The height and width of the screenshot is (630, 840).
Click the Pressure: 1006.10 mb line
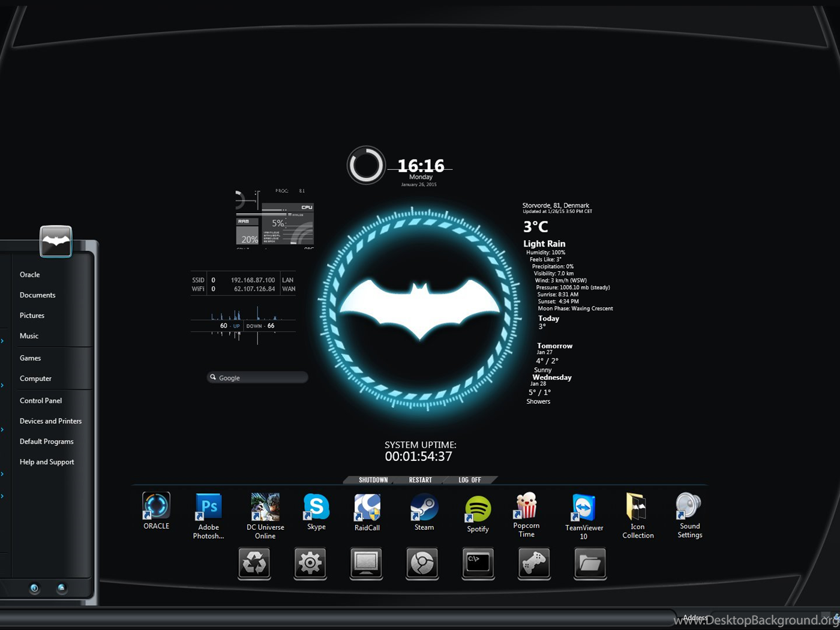[x=573, y=287]
